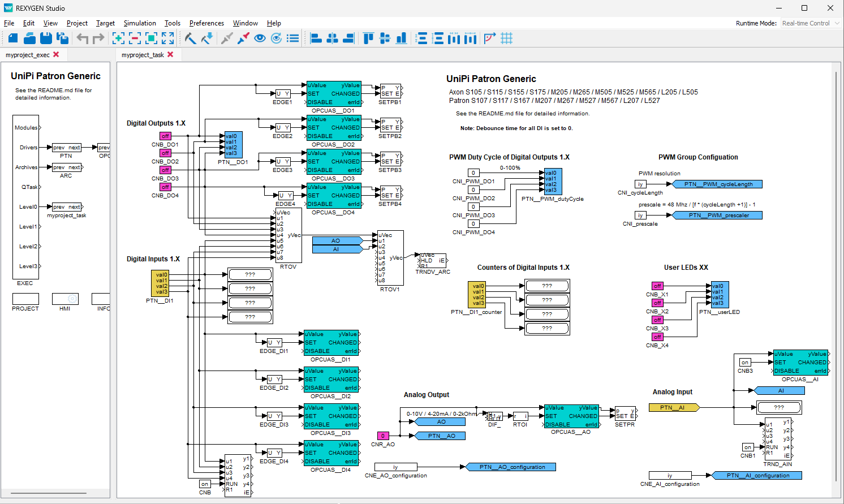Image resolution: width=844 pixels, height=504 pixels.
Task: Click the Compile and download icon
Action: pyautogui.click(x=207, y=38)
